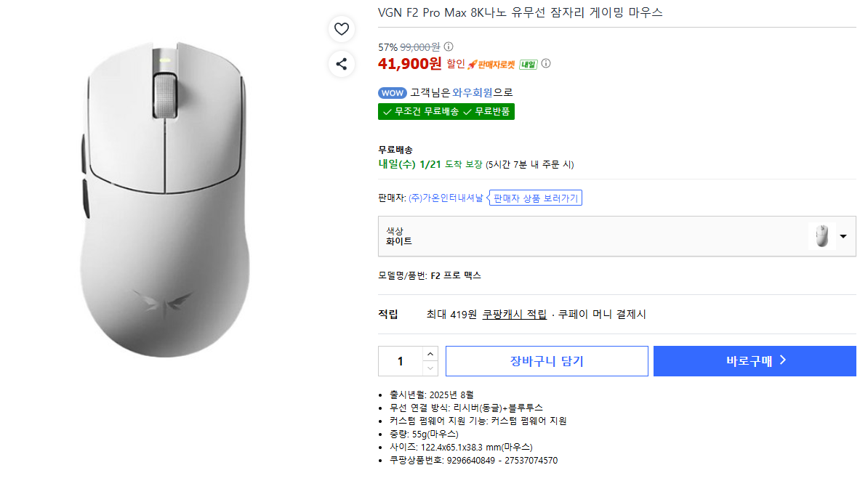Click the WOW membership badge
Viewport: 868px width, 481px height.
392,93
